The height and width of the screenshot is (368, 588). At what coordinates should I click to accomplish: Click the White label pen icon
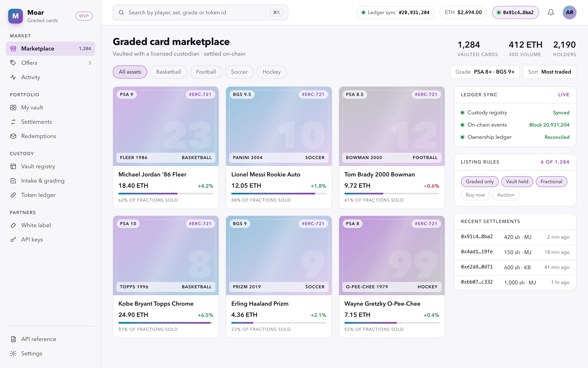pyautogui.click(x=13, y=225)
